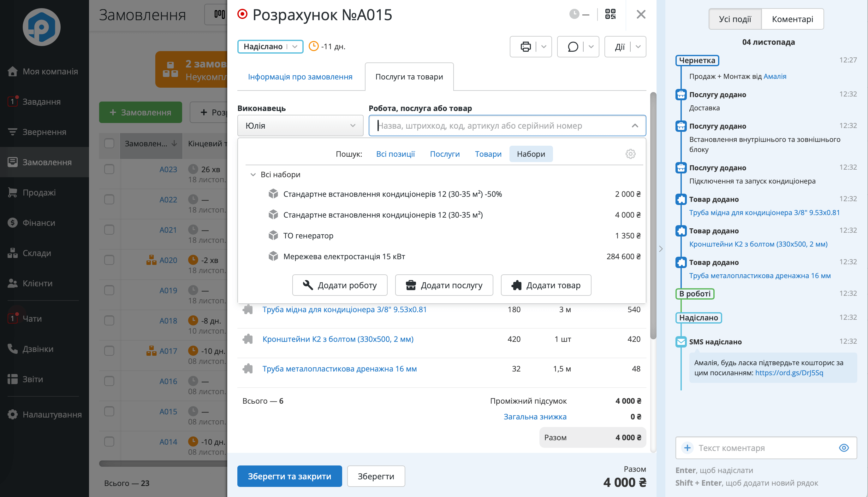
Task: Click box icon of ТО генератор bundle
Action: click(x=273, y=236)
